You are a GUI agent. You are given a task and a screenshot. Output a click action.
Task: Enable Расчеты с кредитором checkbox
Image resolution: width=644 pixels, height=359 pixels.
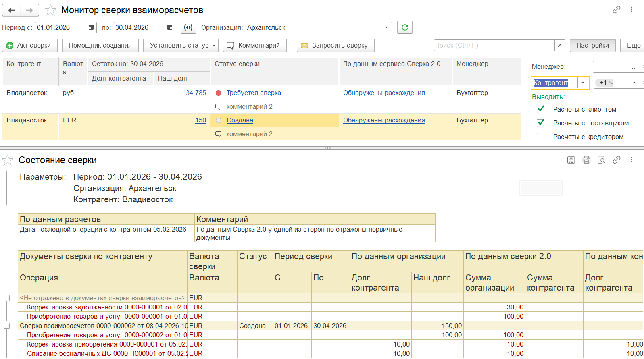coord(541,137)
